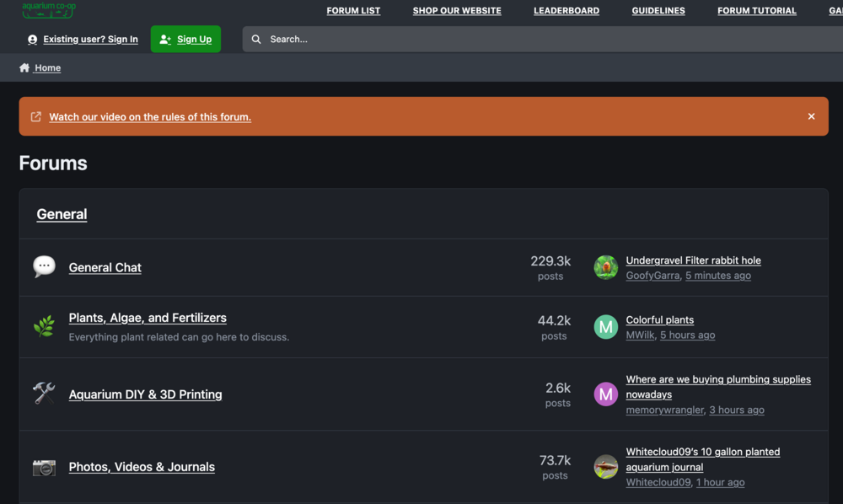Image resolution: width=843 pixels, height=504 pixels.
Task: Open the Leaderboard menu item
Action: pos(566,10)
